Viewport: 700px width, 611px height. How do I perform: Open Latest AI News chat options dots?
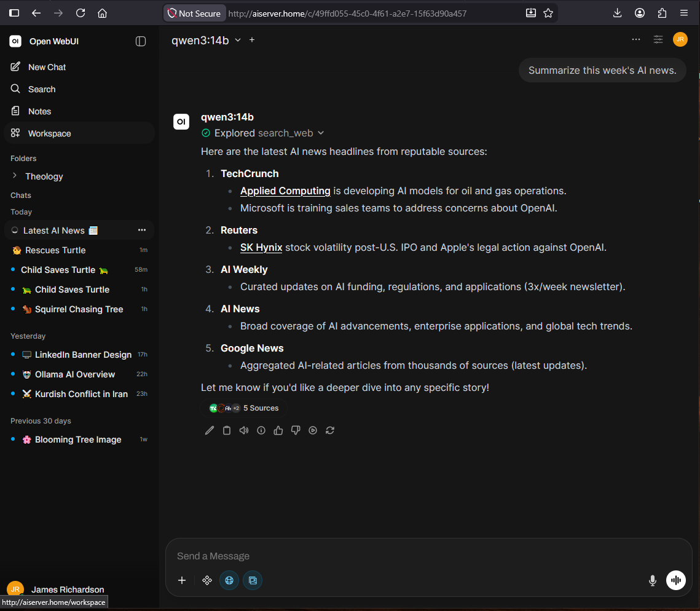pos(142,230)
